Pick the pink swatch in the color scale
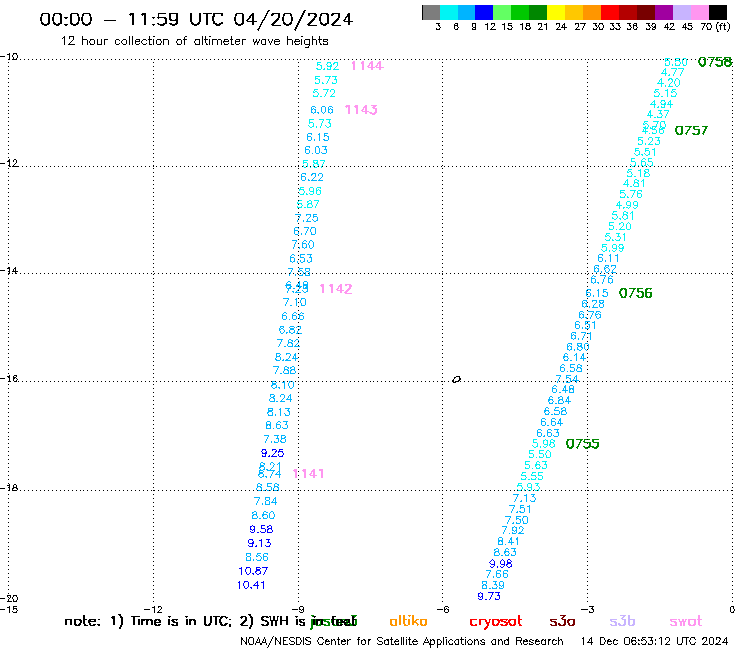The height and width of the screenshot is (650, 740). coord(700,12)
